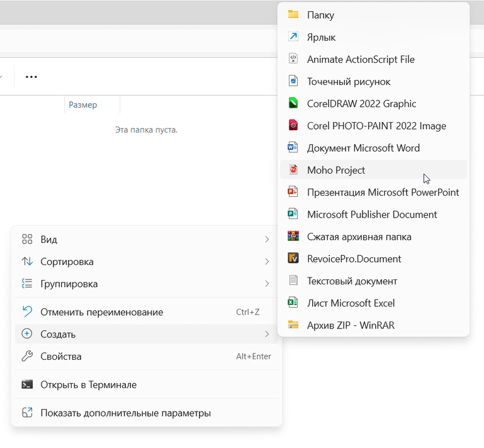Expand the Сортировка submenu chevron

[267, 262]
